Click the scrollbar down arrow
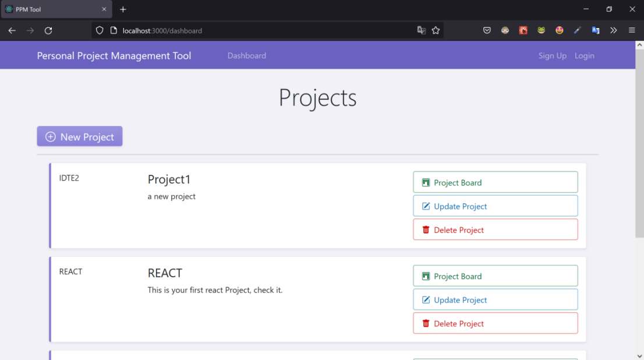The width and height of the screenshot is (644, 360). (x=639, y=356)
